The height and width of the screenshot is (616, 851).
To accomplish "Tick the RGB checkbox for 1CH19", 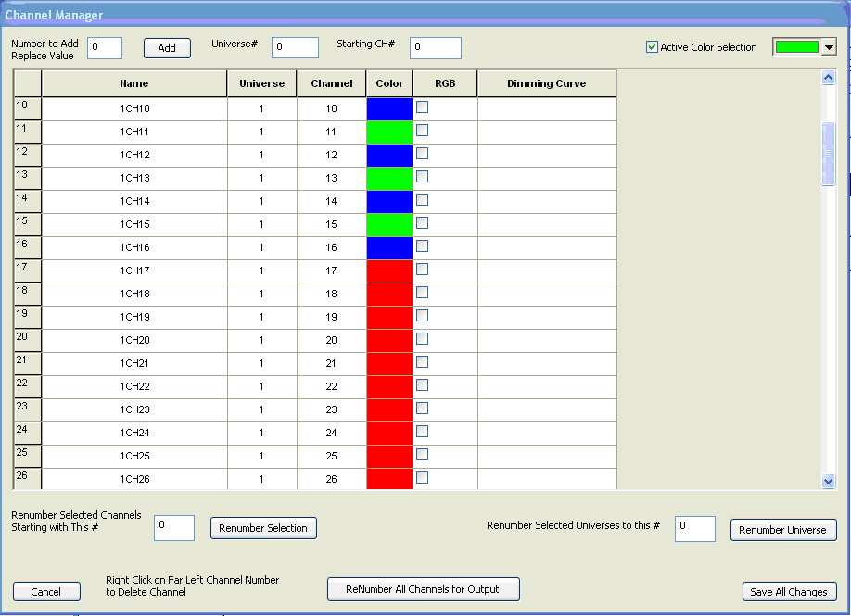I will [x=422, y=316].
